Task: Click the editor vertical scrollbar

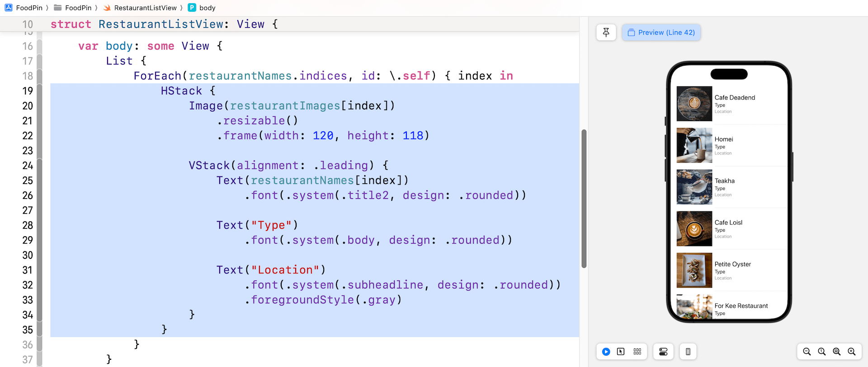Action: click(584, 198)
